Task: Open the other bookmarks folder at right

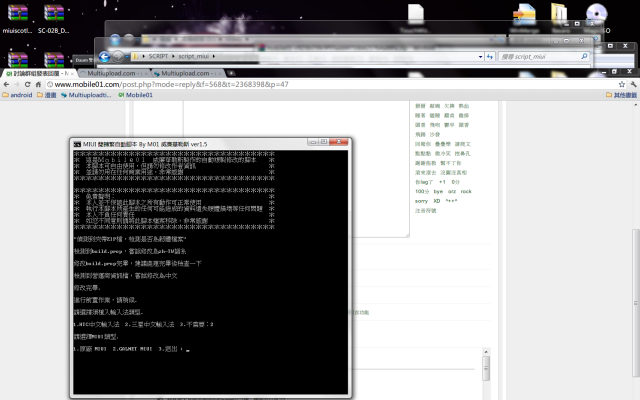Action: click(621, 95)
